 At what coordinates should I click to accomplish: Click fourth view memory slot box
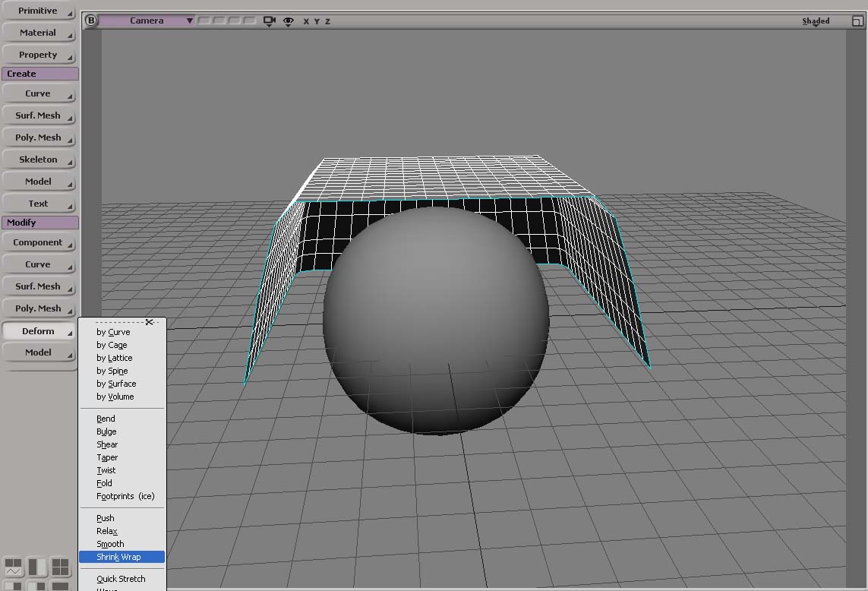tap(250, 21)
